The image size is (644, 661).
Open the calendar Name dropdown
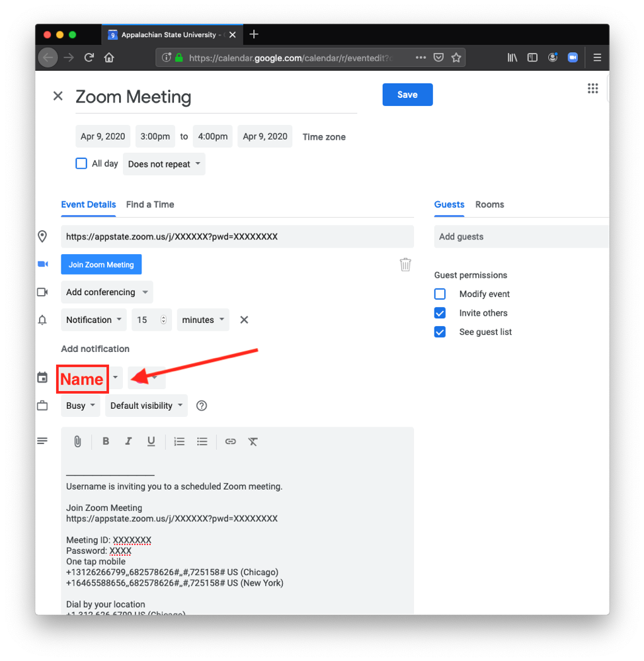pos(90,378)
